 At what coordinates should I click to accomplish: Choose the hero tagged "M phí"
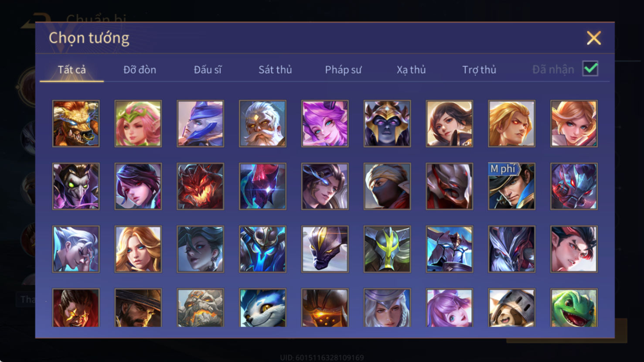pos(511,187)
